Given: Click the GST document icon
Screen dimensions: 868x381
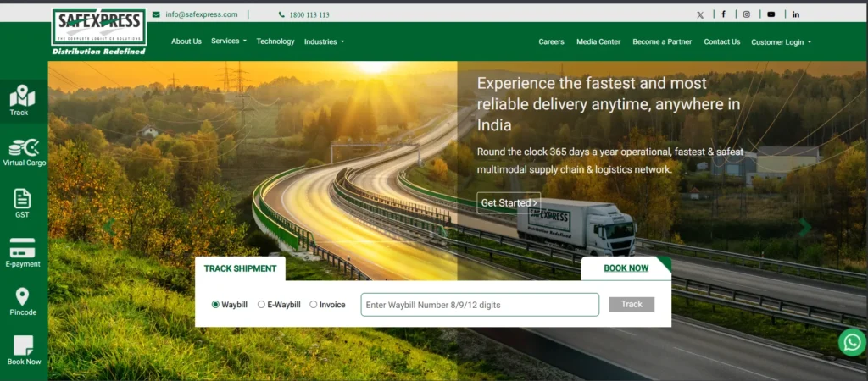Looking at the screenshot, I should coord(22,198).
